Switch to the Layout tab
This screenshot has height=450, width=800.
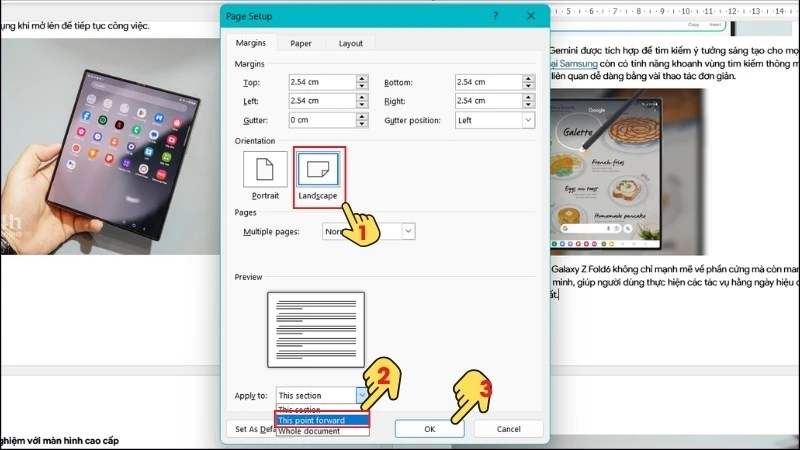point(351,43)
